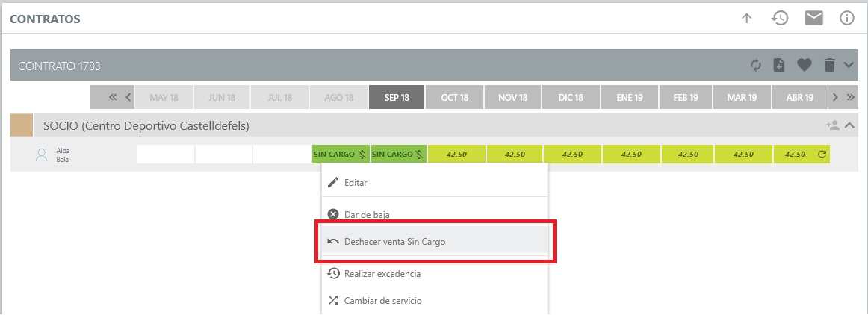Viewport: 868px width, 315px height.
Task: Click the up arrow icon in Contratos header
Action: pos(747,18)
